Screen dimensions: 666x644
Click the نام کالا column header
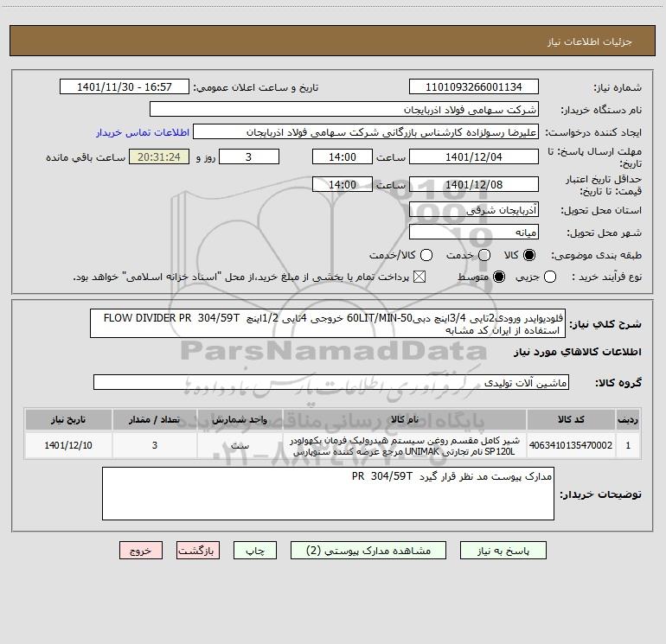pos(405,419)
